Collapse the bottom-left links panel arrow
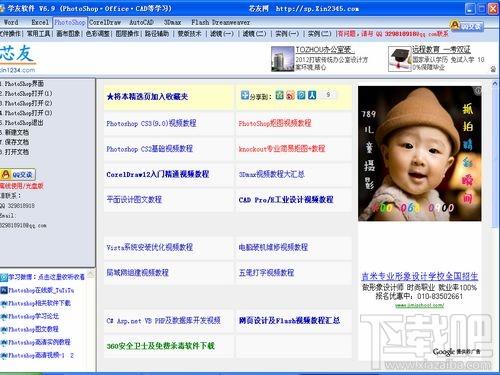The width and height of the screenshot is (500, 375). pos(90,274)
